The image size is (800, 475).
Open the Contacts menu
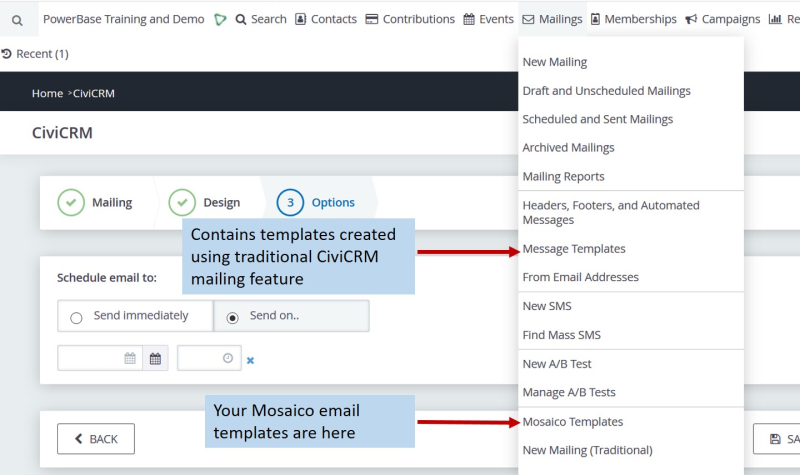tap(326, 19)
